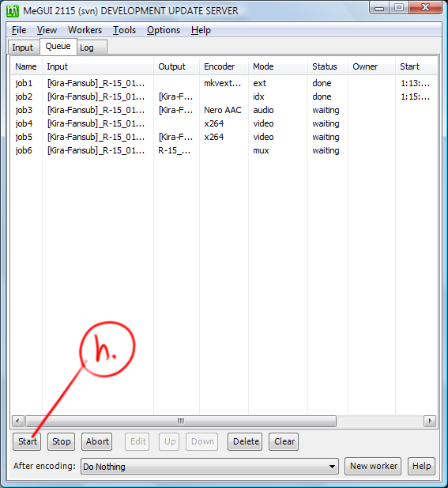The image size is (448, 488).
Task: Open the After encoding dropdown
Action: coord(209,466)
